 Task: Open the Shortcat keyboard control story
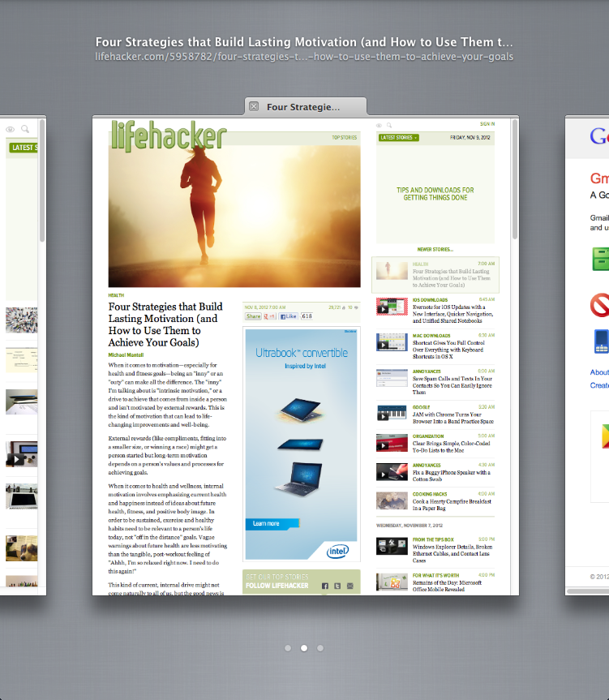tap(448, 350)
